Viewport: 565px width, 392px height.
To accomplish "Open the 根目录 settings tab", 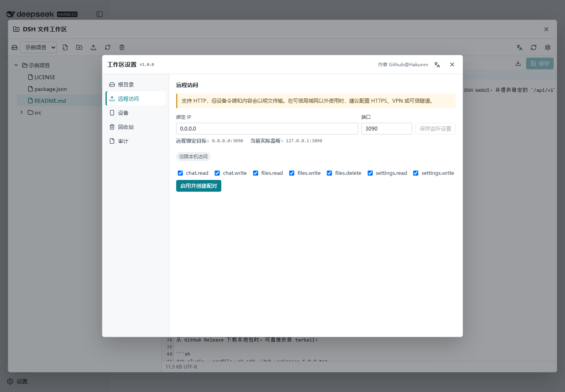I will (x=136, y=85).
